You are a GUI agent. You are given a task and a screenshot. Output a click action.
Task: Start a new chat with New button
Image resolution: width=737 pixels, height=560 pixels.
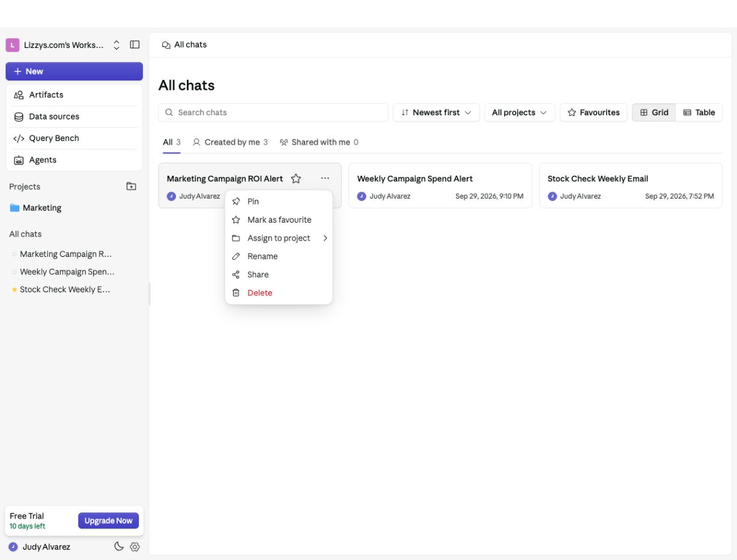click(x=74, y=71)
